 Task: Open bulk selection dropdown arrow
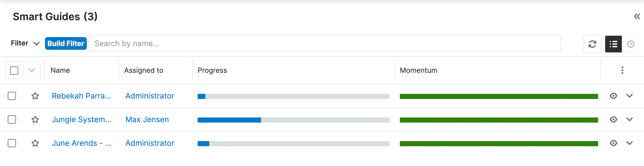(32, 70)
